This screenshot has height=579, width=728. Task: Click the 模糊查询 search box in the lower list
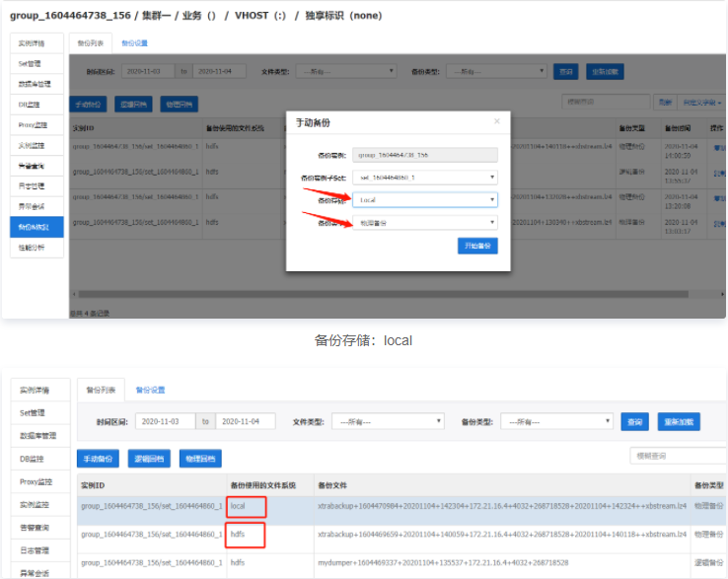tap(677, 456)
